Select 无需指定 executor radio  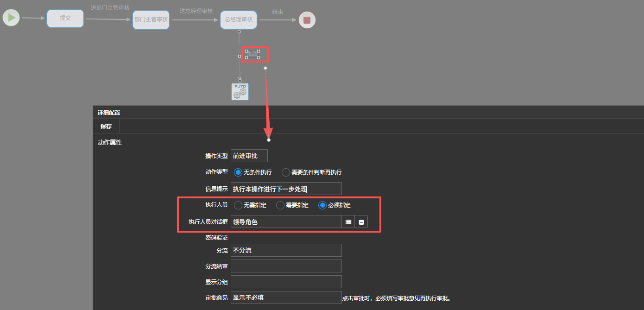238,205
